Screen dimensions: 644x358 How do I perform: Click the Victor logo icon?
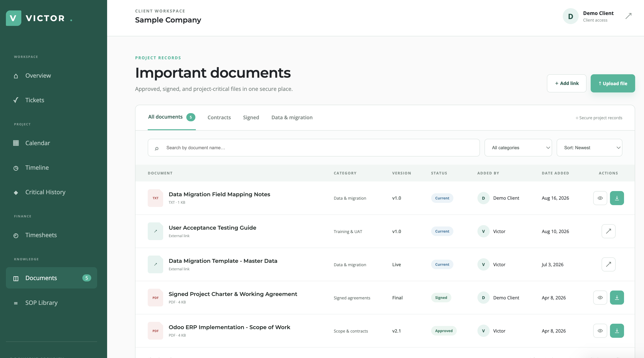click(13, 18)
